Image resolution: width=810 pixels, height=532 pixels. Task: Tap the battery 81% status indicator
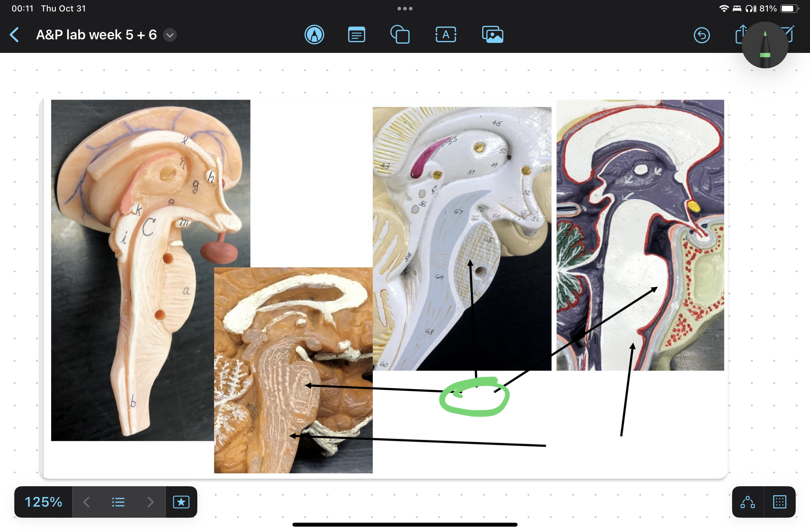point(779,9)
